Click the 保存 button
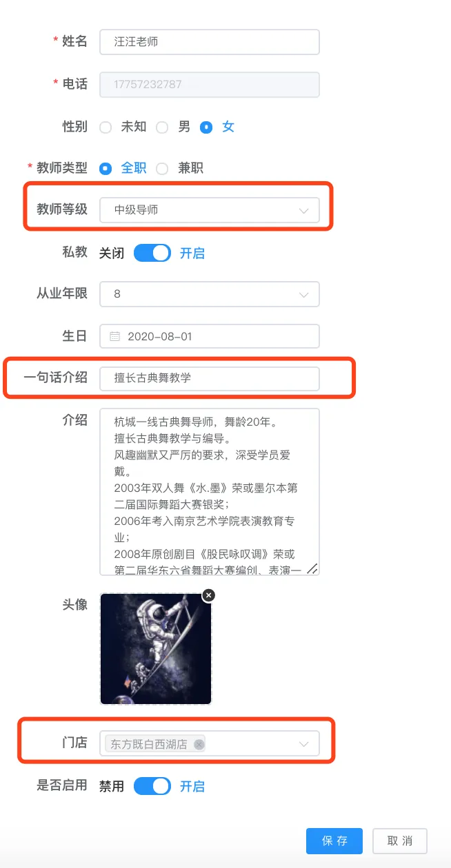 pyautogui.click(x=334, y=840)
